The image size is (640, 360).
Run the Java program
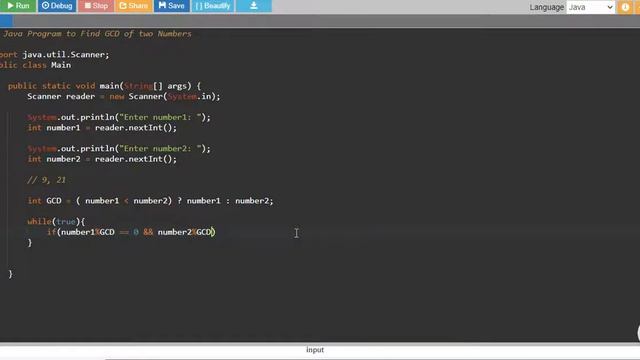(x=18, y=6)
